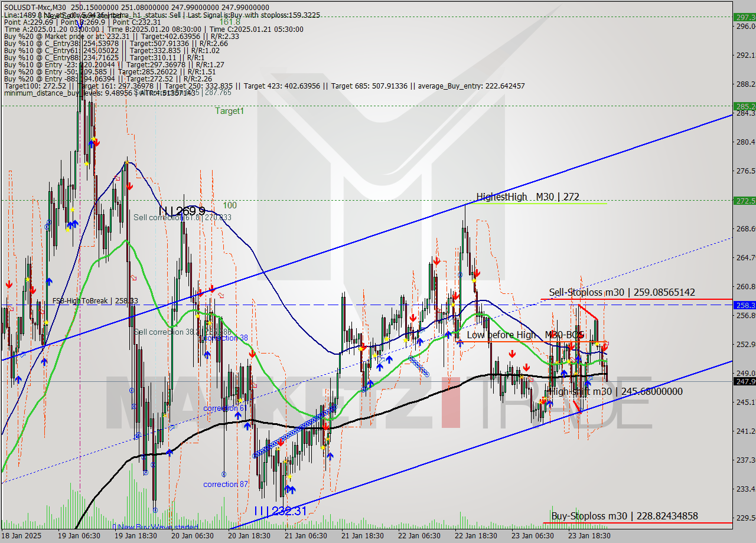This screenshot has width=756, height=543.
Task: Click the 280.4 price axis value
Action: 745,142
